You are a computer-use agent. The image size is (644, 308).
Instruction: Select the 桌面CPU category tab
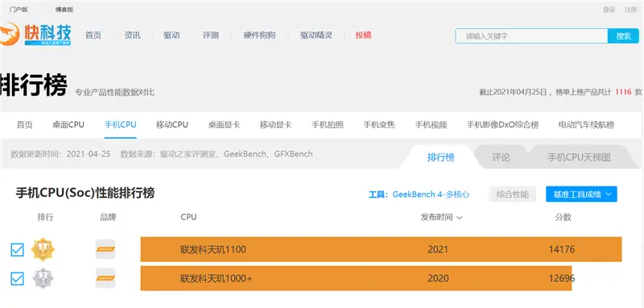coord(68,125)
